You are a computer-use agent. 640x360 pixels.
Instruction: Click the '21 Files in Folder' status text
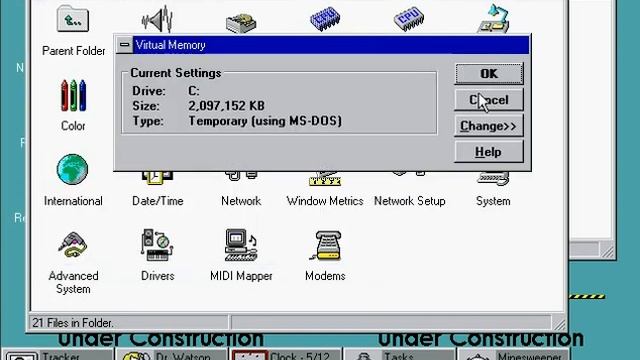point(73,323)
